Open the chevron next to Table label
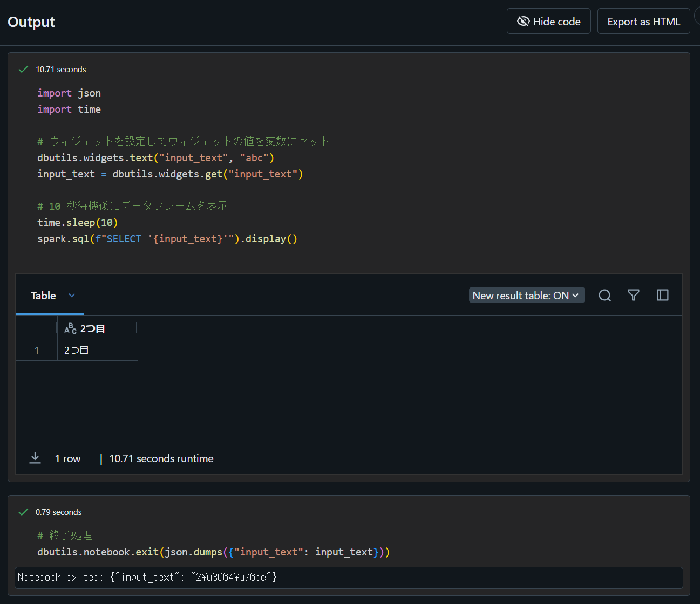700x604 pixels. click(72, 296)
